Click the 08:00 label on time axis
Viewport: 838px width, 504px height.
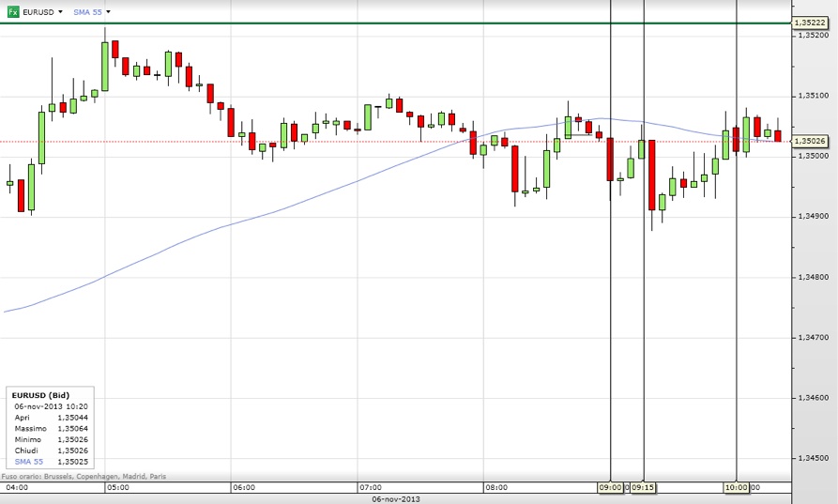(x=495, y=488)
